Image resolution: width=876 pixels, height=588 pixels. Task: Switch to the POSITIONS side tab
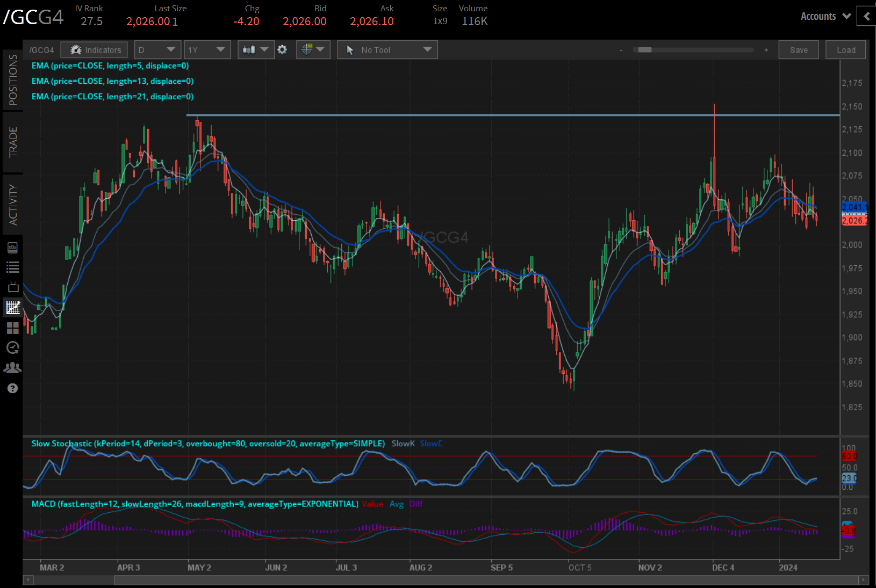(x=13, y=80)
